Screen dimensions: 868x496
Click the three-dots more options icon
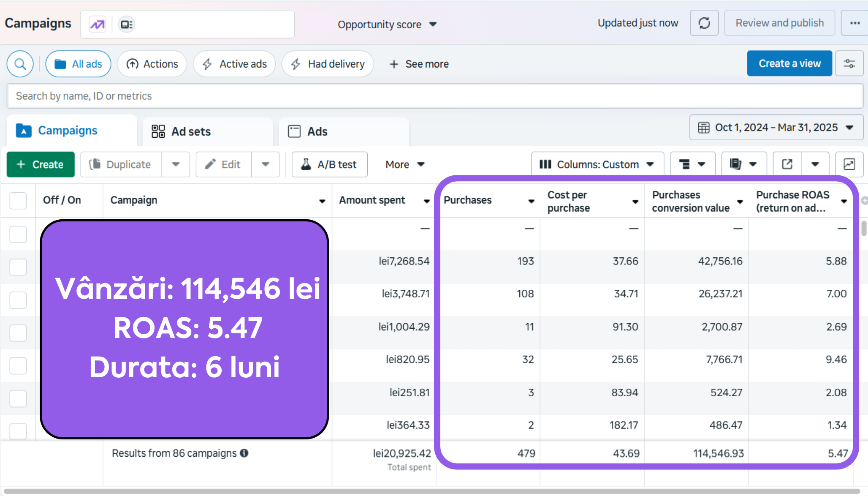(855, 23)
